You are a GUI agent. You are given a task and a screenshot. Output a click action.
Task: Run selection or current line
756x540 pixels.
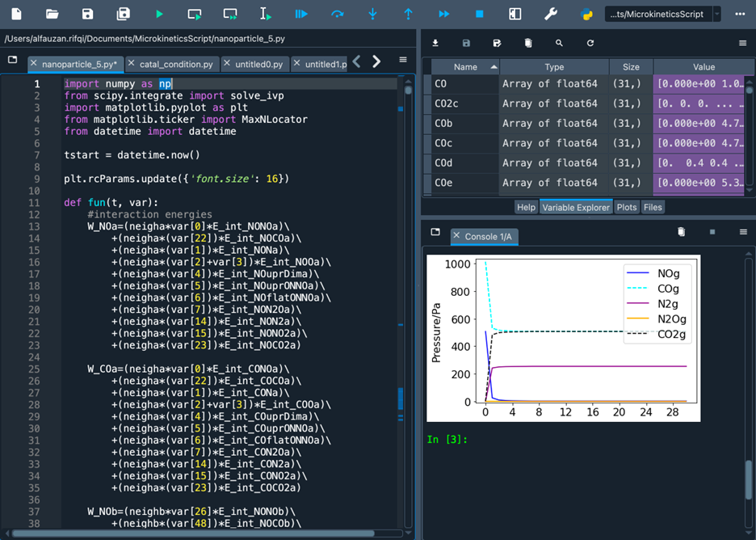pos(266,14)
